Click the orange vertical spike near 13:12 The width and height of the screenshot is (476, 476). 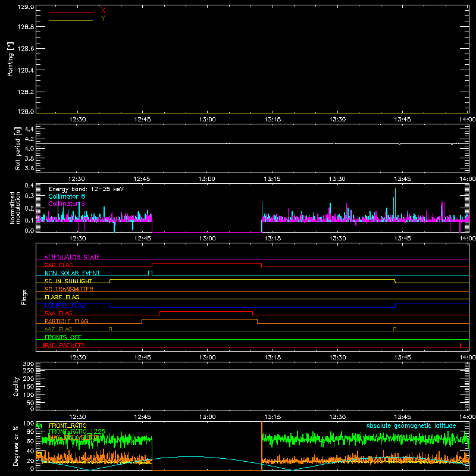tap(262, 446)
